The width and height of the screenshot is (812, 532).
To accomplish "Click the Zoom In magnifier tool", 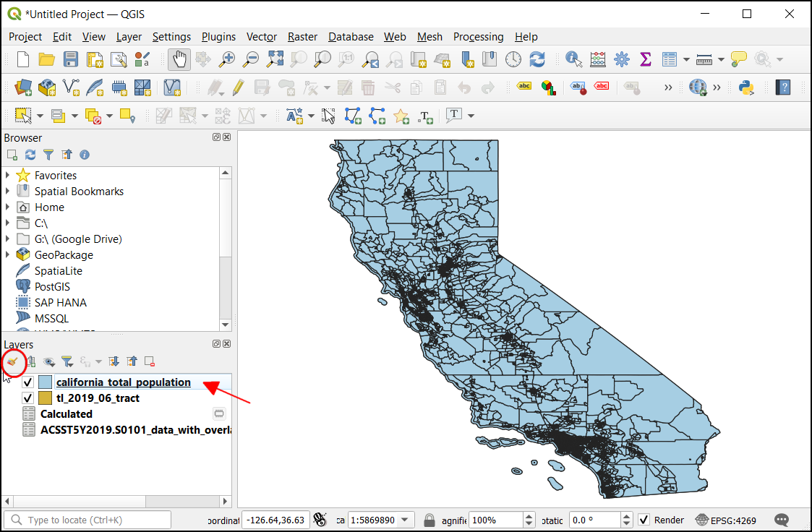I will pos(228,59).
